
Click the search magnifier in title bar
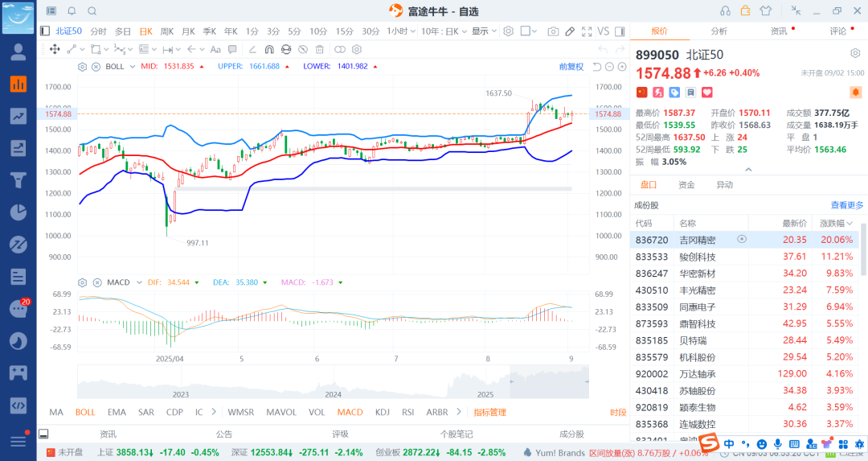[x=92, y=11]
